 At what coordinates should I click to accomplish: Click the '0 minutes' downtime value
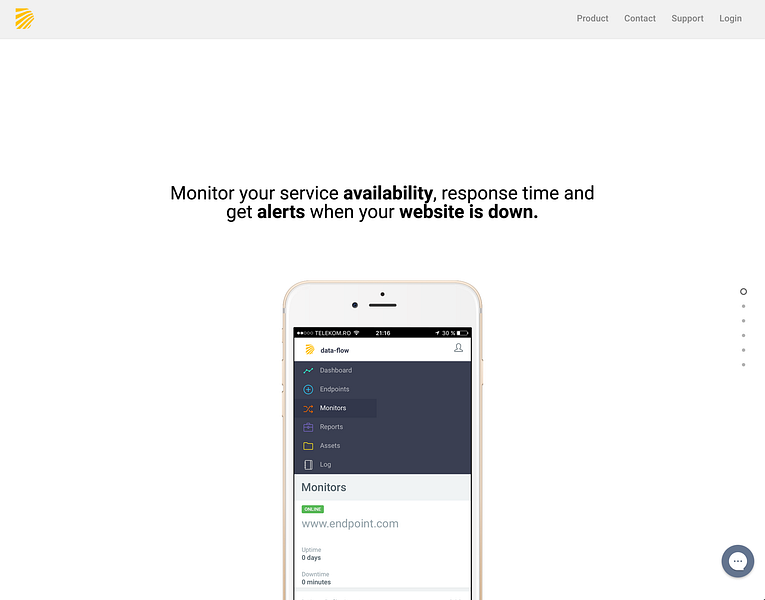coord(316,582)
